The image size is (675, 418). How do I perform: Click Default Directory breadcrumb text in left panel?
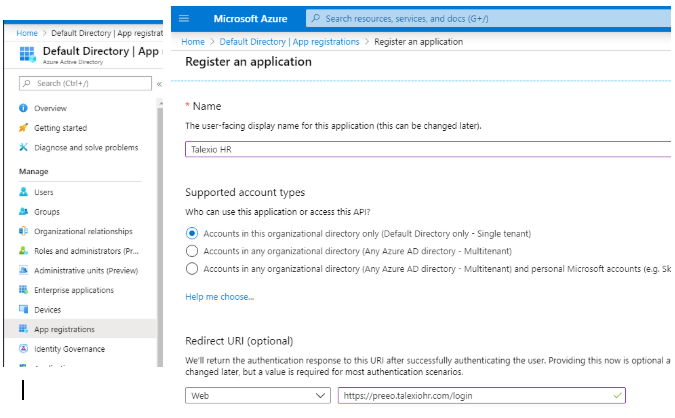tap(107, 33)
